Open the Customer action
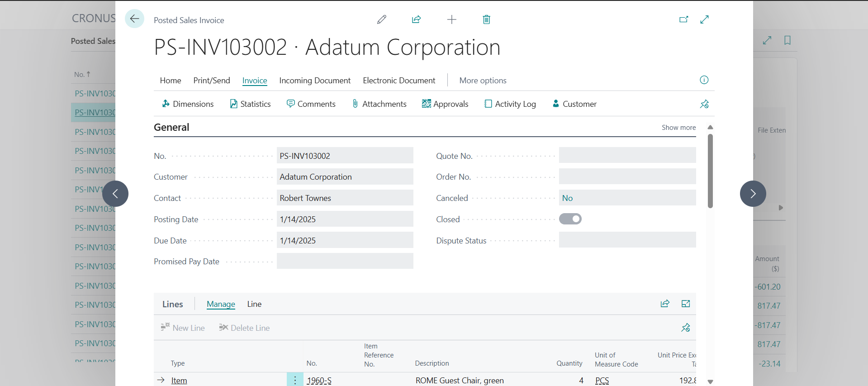The width and height of the screenshot is (868, 386). click(574, 104)
